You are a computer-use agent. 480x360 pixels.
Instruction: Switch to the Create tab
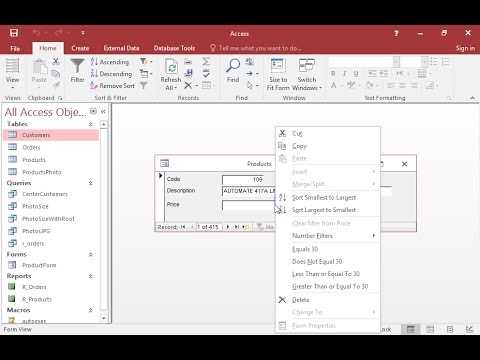80,48
